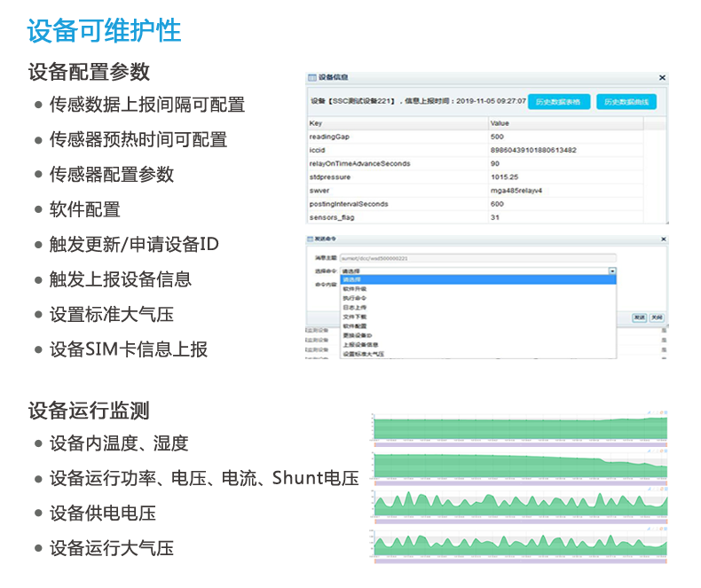The height and width of the screenshot is (588, 701).
Task: Click the toolbox icons above the fourth chart
Action: [x=655, y=528]
